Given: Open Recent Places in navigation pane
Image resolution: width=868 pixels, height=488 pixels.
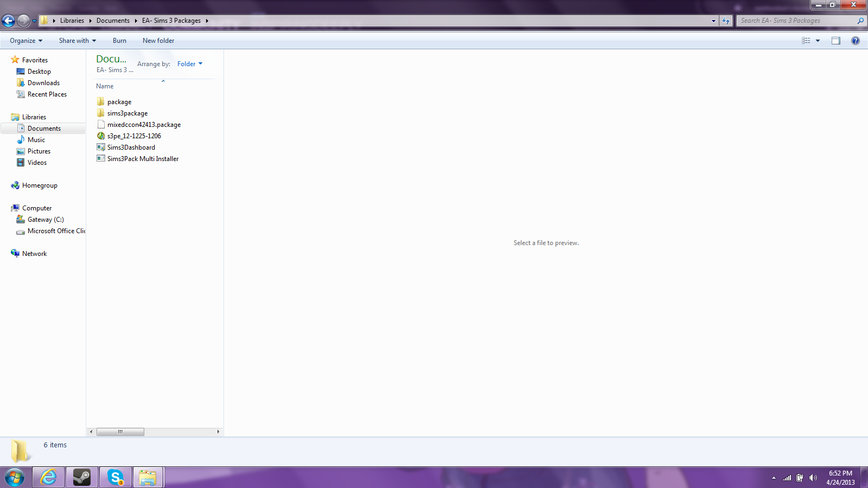Looking at the screenshot, I should (47, 94).
